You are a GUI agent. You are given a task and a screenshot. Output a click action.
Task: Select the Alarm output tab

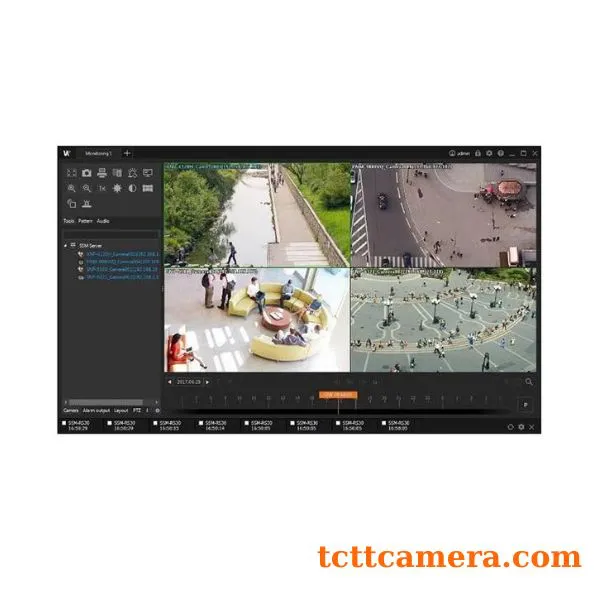tap(96, 410)
